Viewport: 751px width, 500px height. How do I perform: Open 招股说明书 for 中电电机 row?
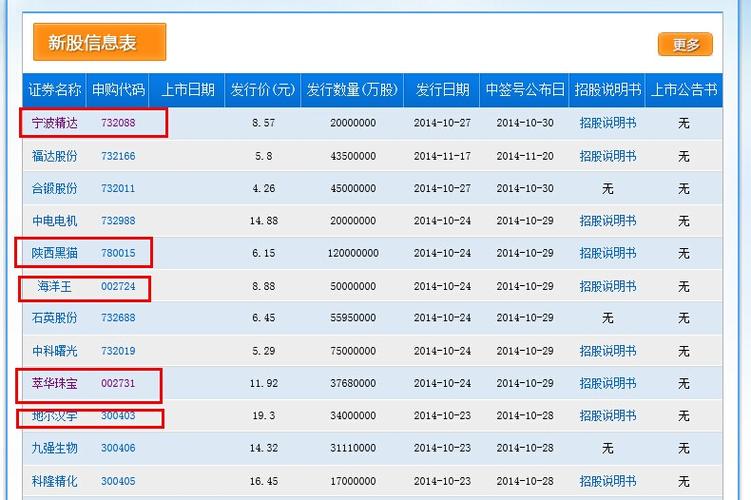point(608,221)
